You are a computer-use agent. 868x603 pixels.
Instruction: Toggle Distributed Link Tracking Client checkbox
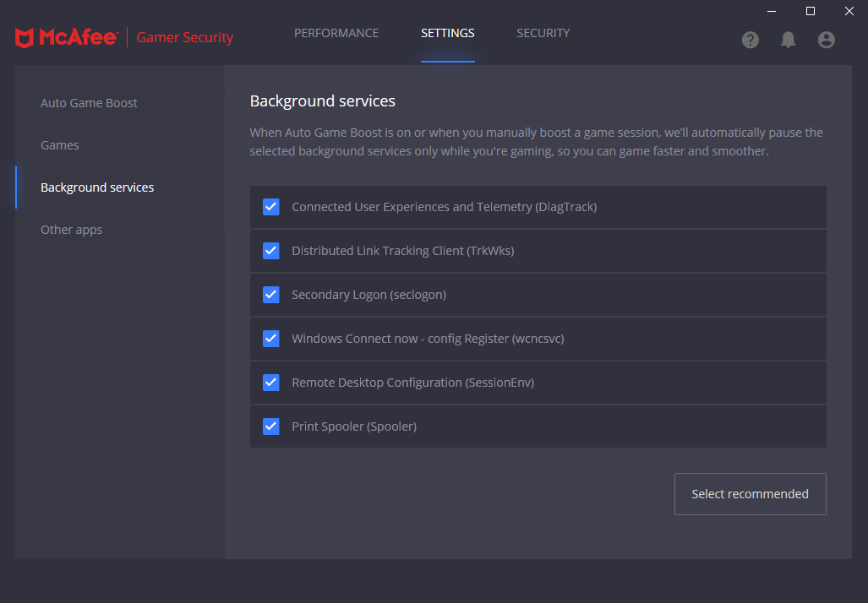point(271,251)
